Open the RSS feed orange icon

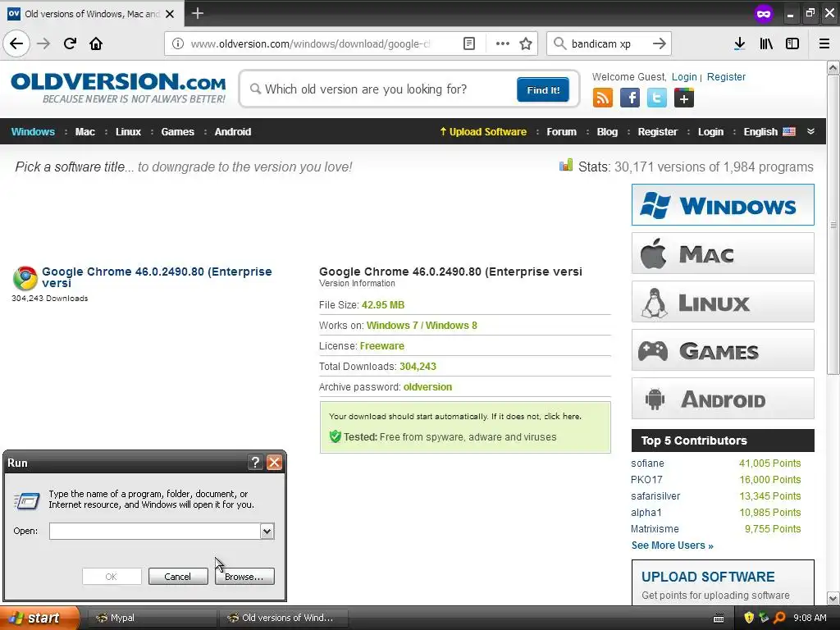pos(603,98)
